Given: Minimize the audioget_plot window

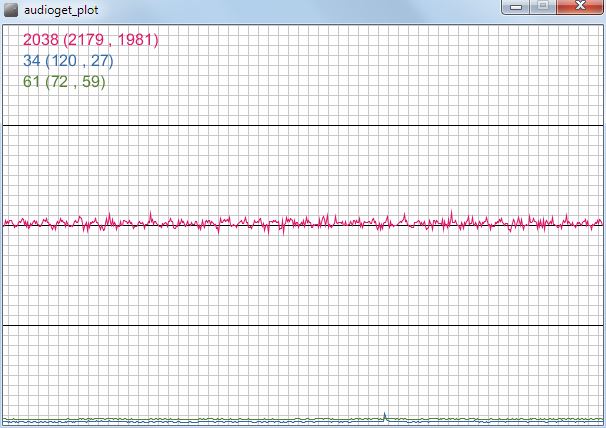Looking at the screenshot, I should [x=516, y=7].
